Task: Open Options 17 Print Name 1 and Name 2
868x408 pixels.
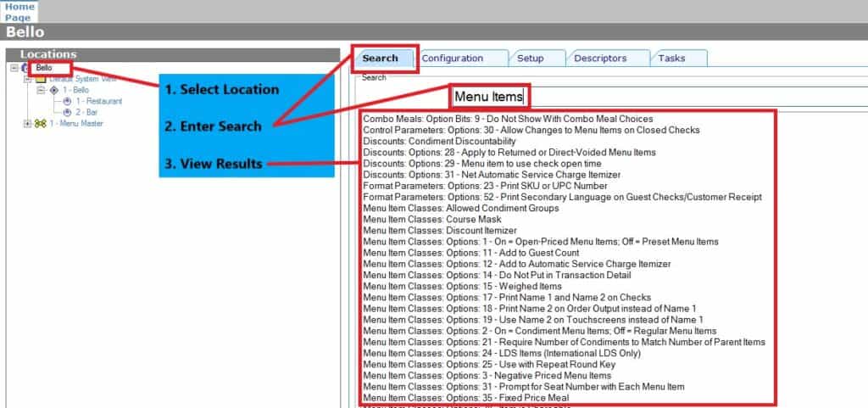Action: 507,297
